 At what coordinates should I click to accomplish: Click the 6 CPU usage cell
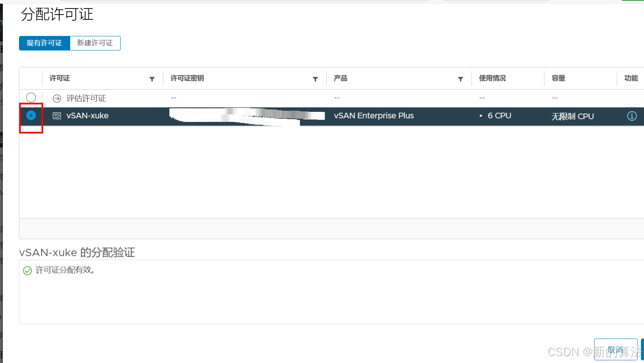[499, 115]
